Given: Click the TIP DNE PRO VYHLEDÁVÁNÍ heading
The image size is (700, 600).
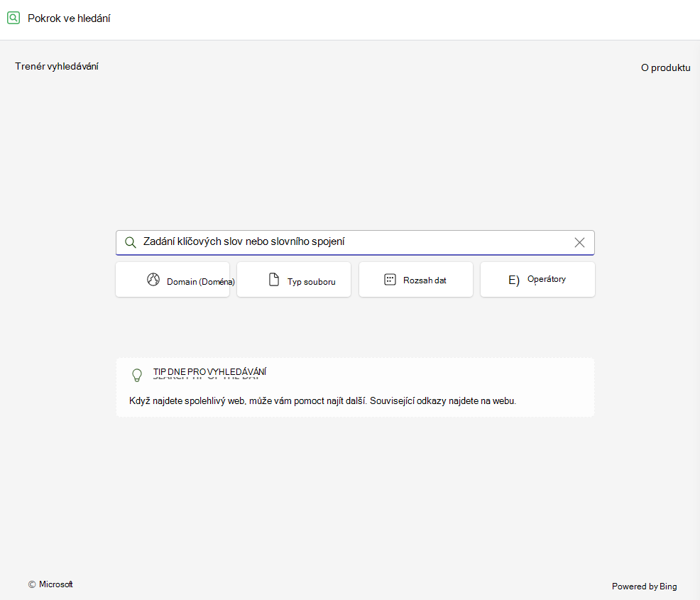Looking at the screenshot, I should click(210, 372).
